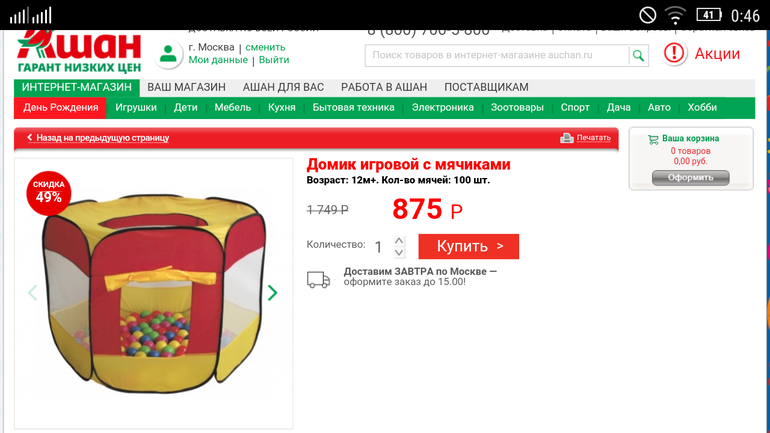Increase quantity with the up arrow
770x433 pixels.
[x=399, y=241]
